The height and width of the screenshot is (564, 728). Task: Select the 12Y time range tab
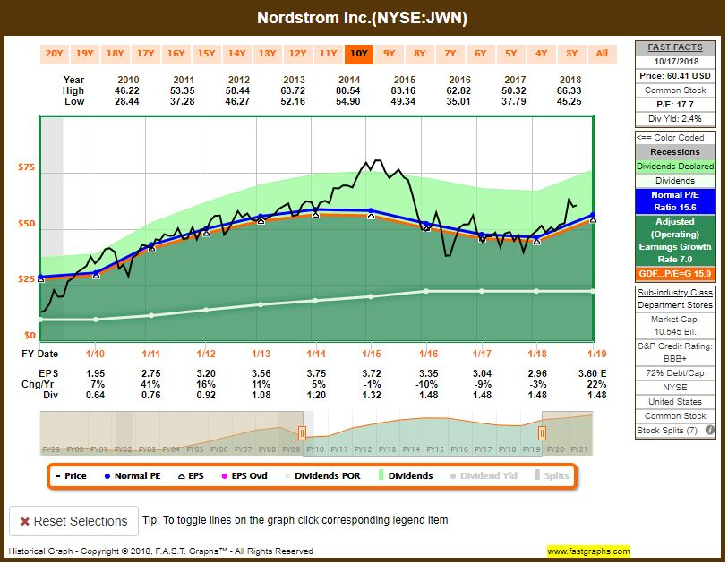point(297,54)
